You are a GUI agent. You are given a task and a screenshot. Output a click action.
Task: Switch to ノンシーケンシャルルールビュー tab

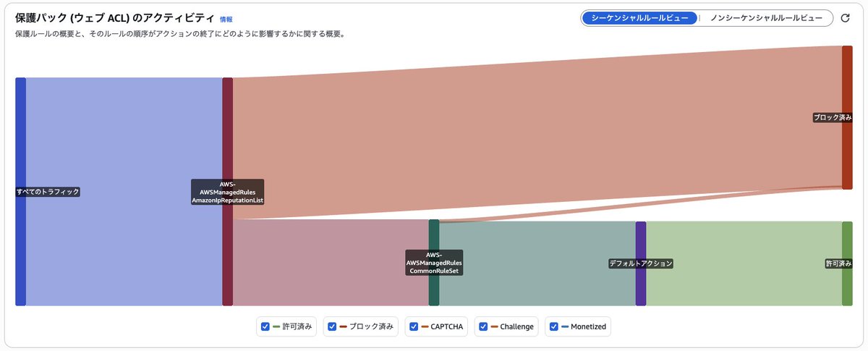pyautogui.click(x=767, y=18)
